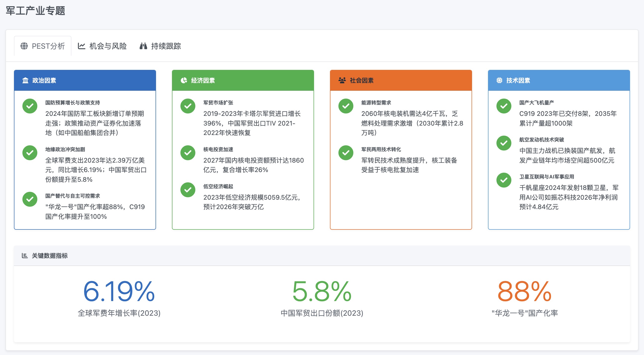Viewport: 644px width, 355px height.
Task: Expand the 卫星互联网与AI军事应用 item
Action: click(x=547, y=177)
